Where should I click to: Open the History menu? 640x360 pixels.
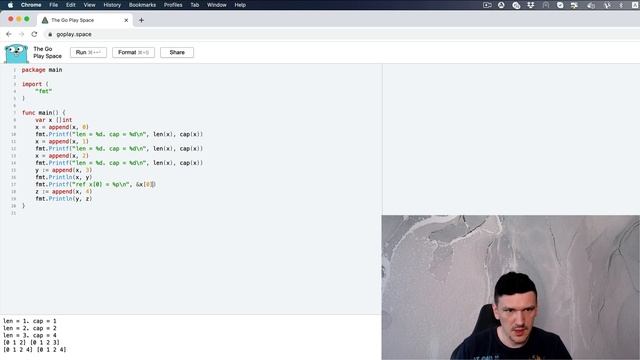[x=112, y=5]
